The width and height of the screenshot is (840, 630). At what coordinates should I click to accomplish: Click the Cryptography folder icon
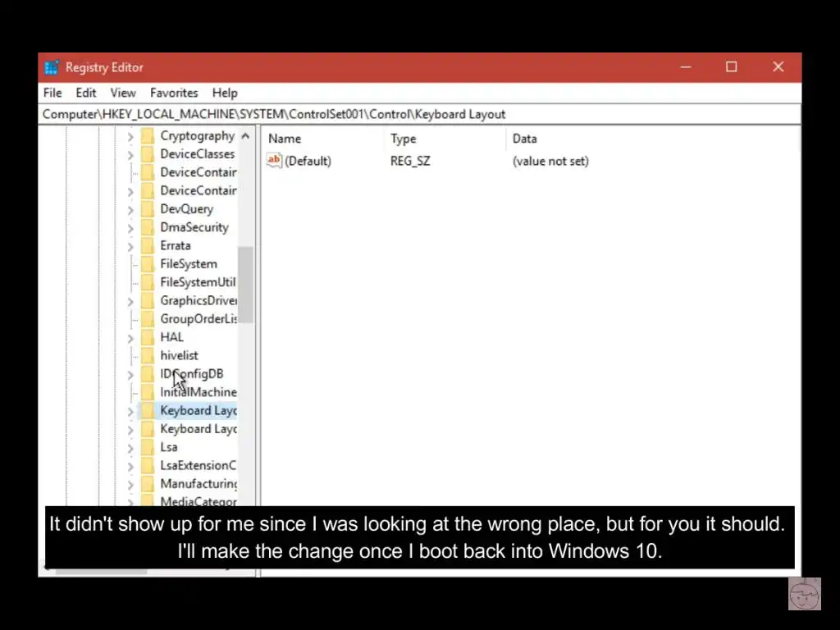[148, 136]
